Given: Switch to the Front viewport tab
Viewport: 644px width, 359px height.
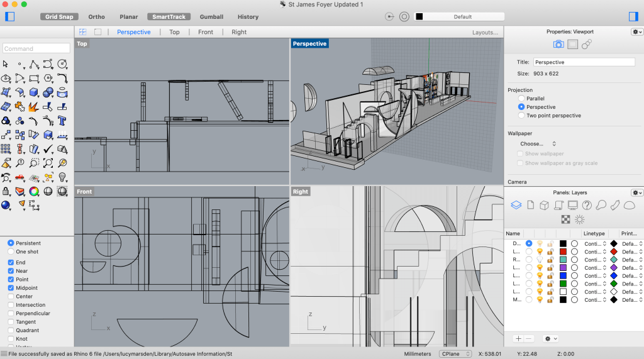Looking at the screenshot, I should pyautogui.click(x=206, y=32).
